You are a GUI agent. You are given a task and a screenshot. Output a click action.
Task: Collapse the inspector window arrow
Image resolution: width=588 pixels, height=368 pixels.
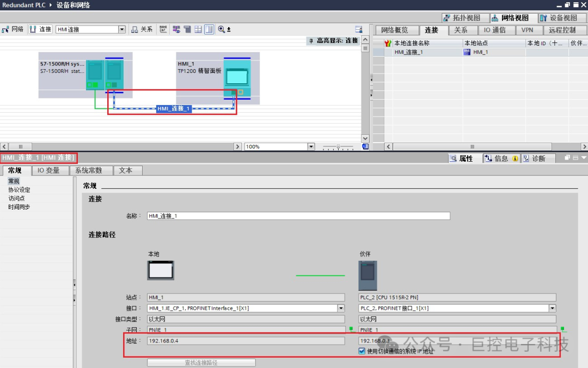584,158
